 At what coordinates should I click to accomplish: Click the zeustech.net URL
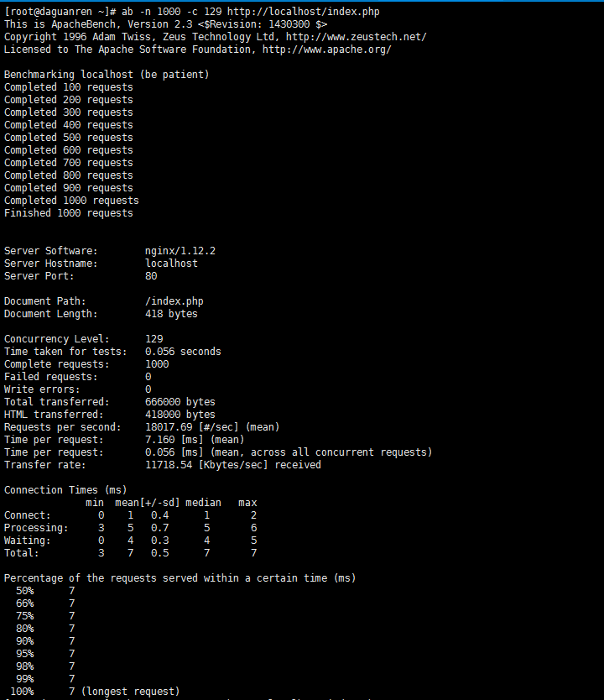click(356, 37)
